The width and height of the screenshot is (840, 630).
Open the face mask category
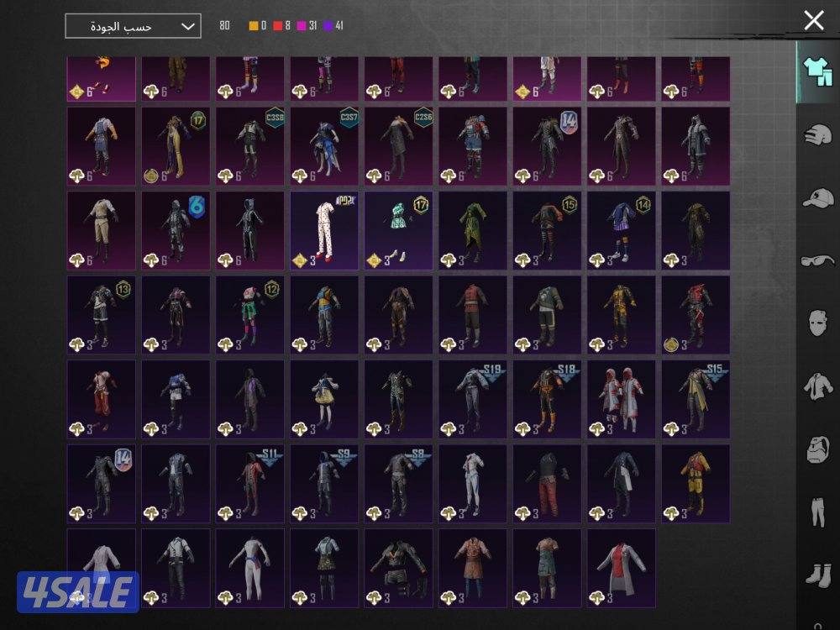[816, 323]
